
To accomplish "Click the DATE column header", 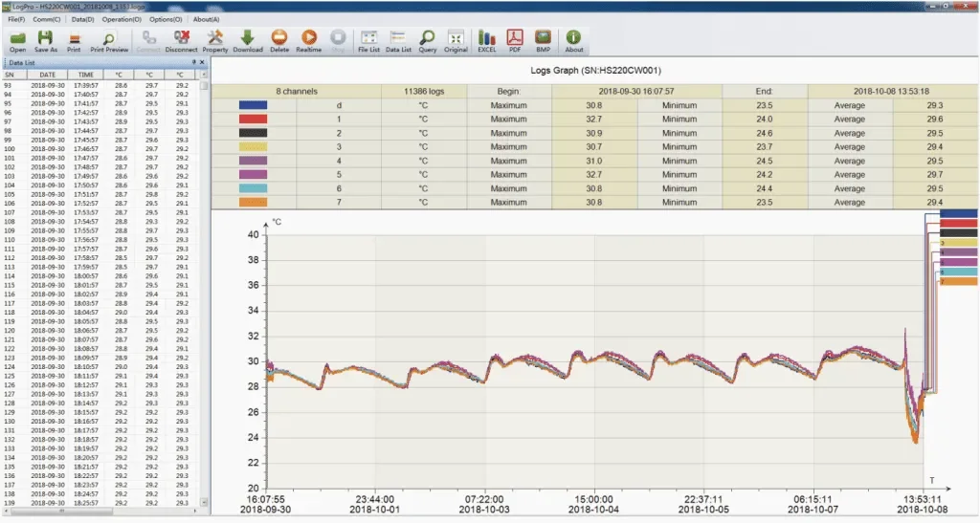I will tap(48, 74).
